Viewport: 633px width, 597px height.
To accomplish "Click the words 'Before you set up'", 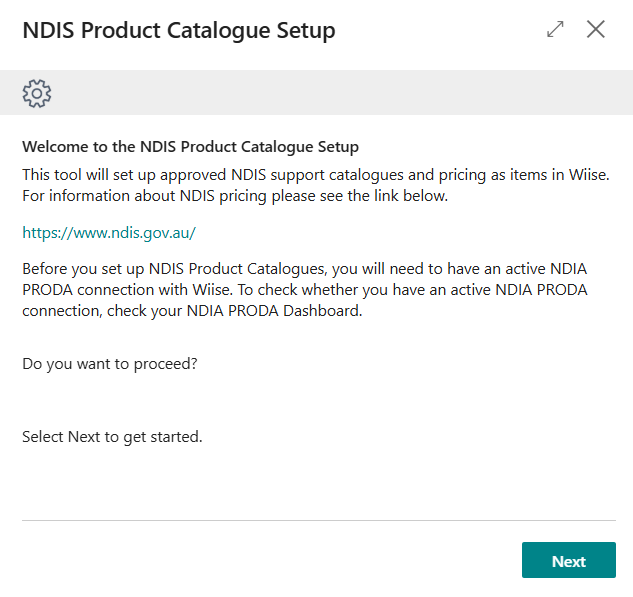I will coord(83,269).
